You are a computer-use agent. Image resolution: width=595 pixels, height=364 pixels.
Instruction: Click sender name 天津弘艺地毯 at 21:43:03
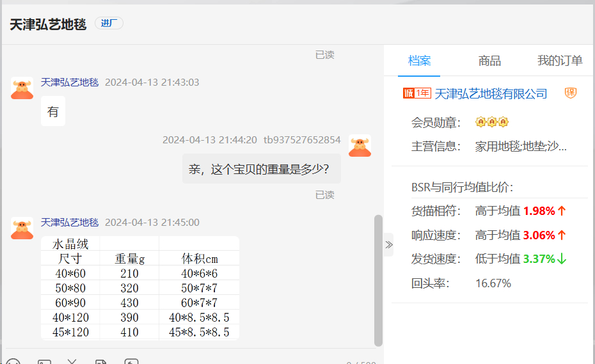click(x=70, y=83)
